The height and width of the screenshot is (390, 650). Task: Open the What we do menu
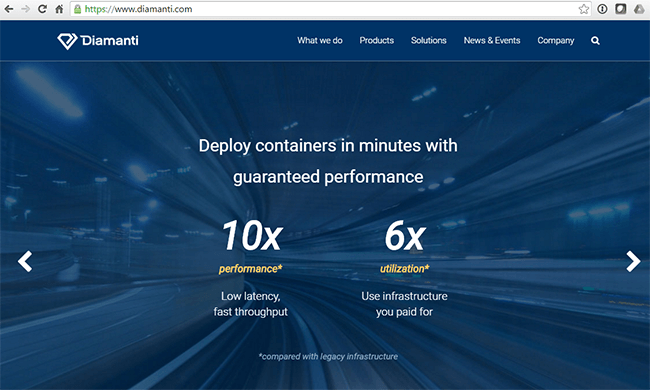(320, 40)
